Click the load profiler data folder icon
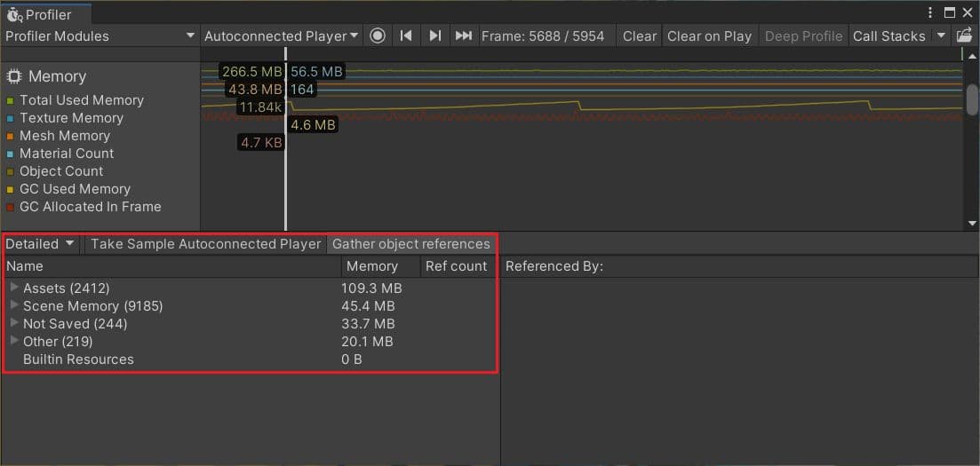The height and width of the screenshot is (466, 980). [x=964, y=36]
